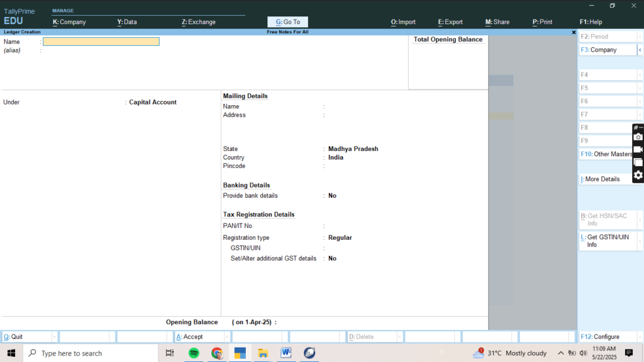Open Spotify from the taskbar

point(194,353)
